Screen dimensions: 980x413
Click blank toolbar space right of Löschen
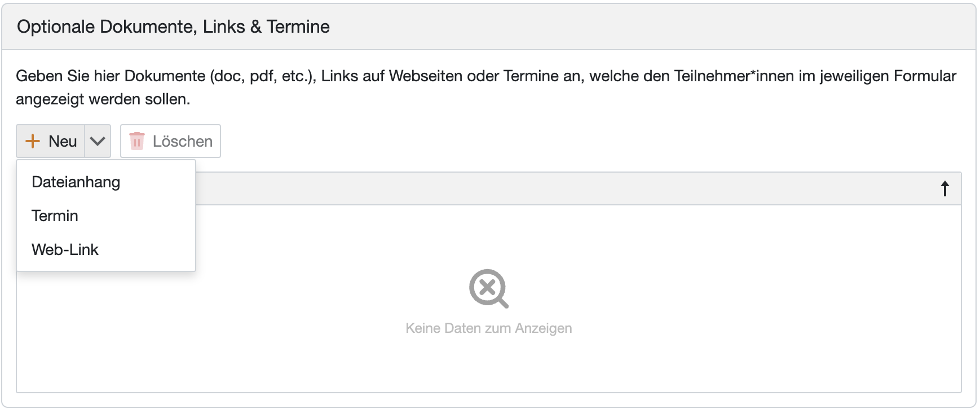(x=507, y=141)
